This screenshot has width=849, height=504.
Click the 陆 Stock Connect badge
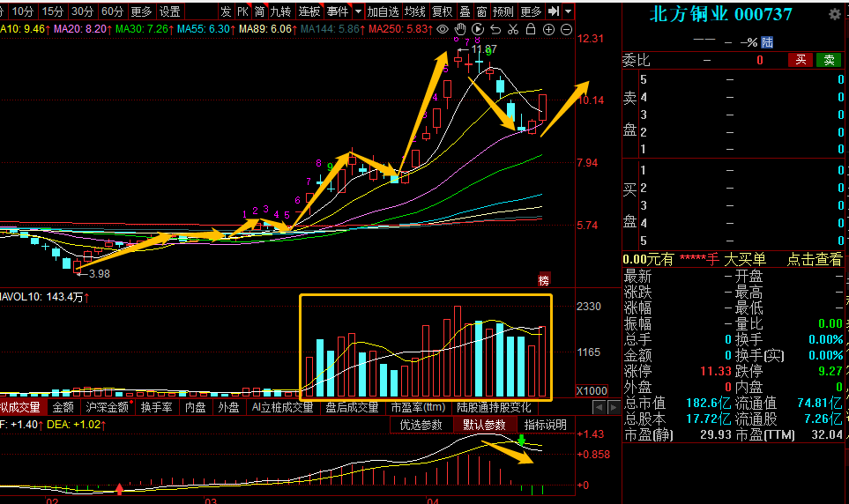(x=767, y=41)
